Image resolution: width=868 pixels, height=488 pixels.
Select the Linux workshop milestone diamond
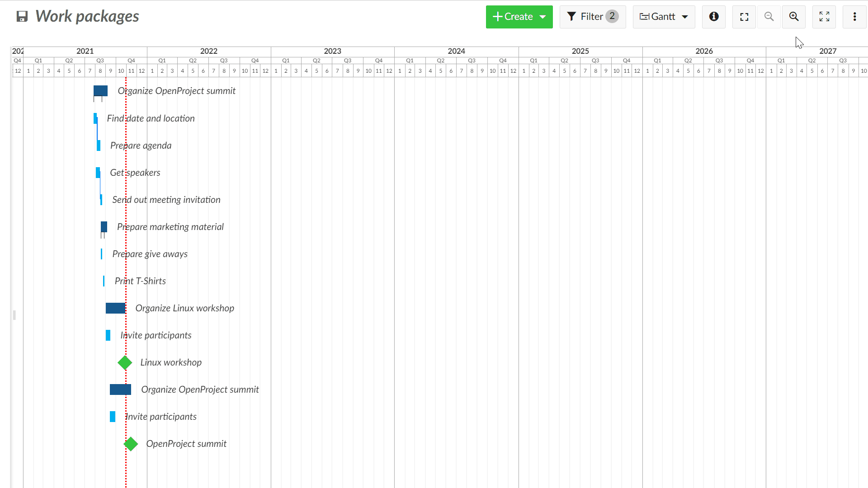tap(125, 362)
